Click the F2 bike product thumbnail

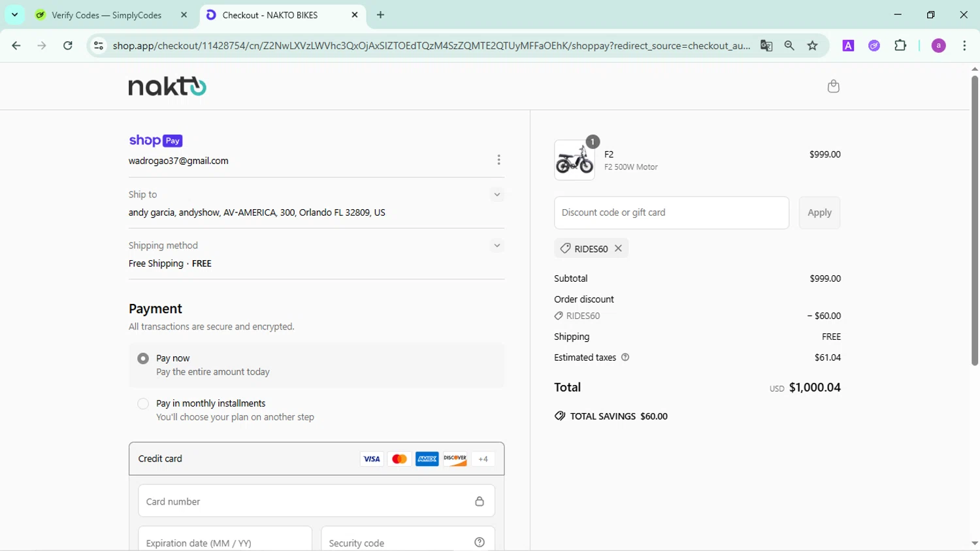click(x=574, y=160)
